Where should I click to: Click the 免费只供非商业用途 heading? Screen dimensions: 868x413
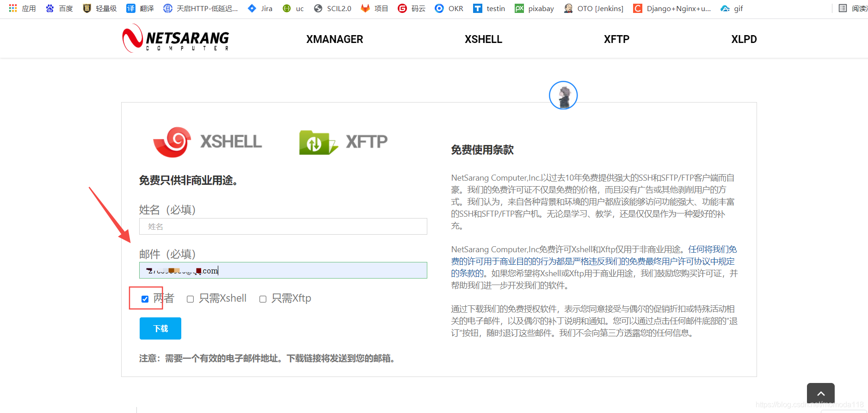(x=189, y=180)
